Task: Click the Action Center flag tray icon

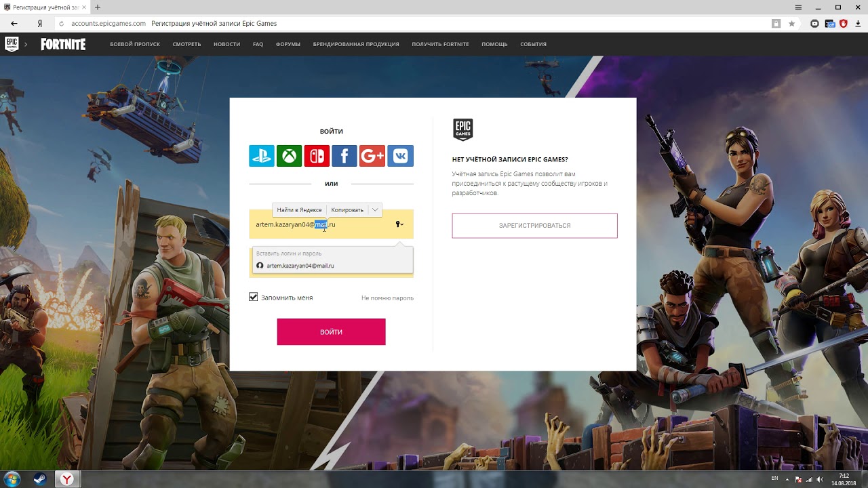Action: (x=797, y=479)
